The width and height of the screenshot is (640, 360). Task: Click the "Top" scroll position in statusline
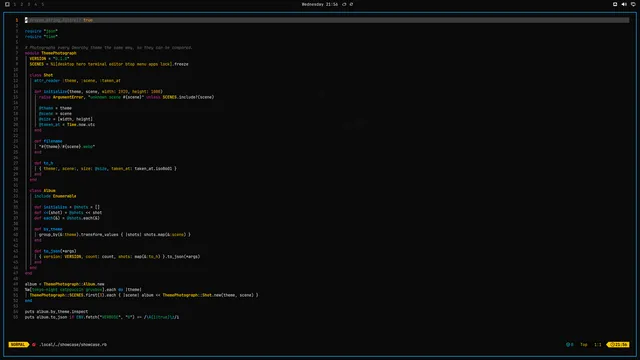tap(584, 344)
